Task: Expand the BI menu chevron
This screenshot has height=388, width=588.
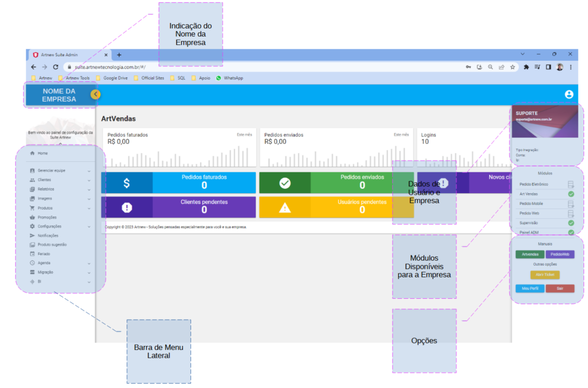Action: [x=89, y=282]
